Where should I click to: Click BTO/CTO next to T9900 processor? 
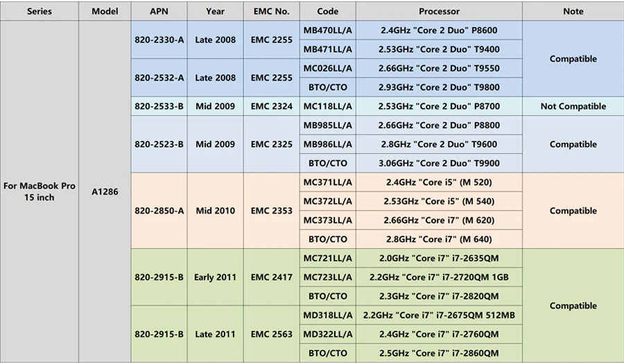[327, 163]
